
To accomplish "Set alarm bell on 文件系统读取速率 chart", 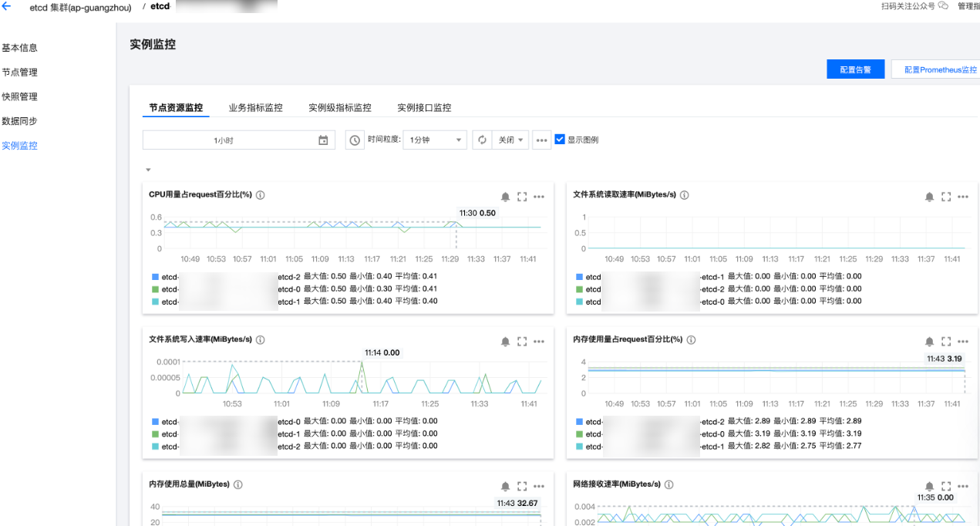I will click(930, 197).
